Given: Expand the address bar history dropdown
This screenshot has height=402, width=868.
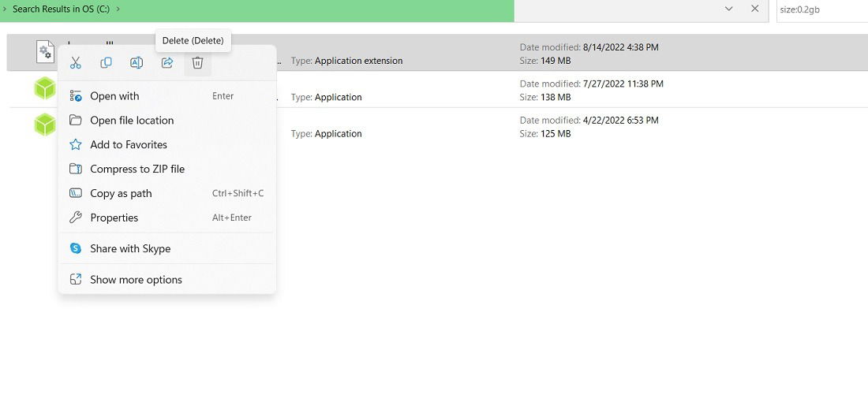Looking at the screenshot, I should coord(729,9).
